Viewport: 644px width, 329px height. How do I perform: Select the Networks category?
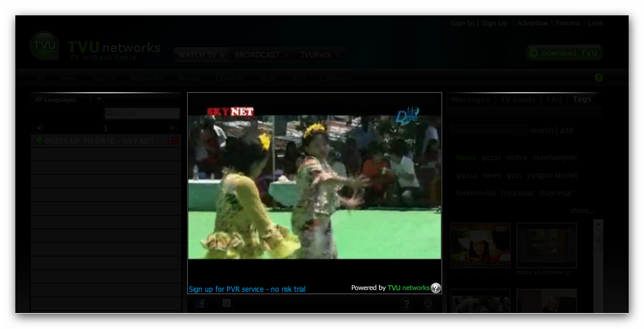tap(146, 78)
